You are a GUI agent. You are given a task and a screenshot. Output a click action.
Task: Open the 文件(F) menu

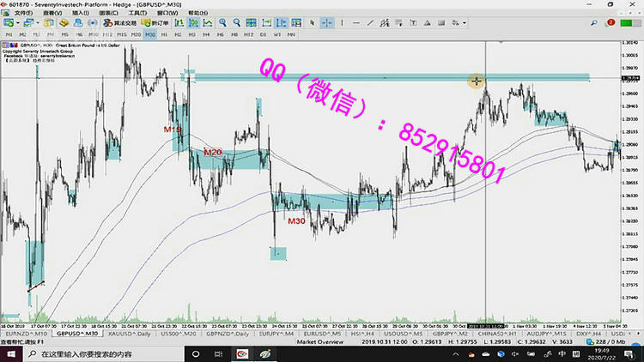pyautogui.click(x=23, y=13)
